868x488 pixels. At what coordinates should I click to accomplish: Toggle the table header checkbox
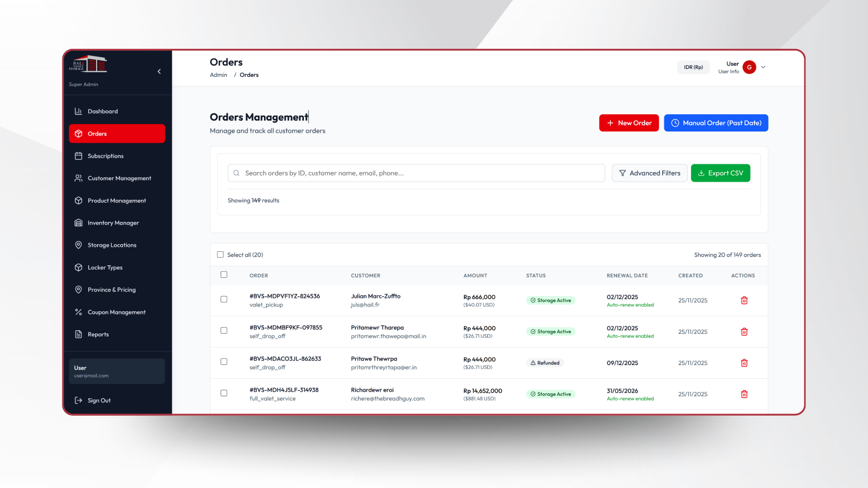coord(224,275)
